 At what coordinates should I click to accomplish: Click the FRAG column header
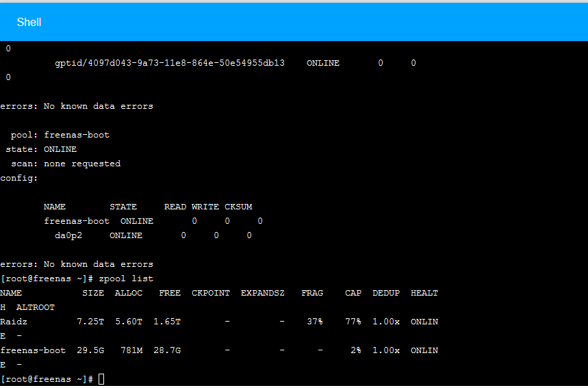pyautogui.click(x=312, y=293)
